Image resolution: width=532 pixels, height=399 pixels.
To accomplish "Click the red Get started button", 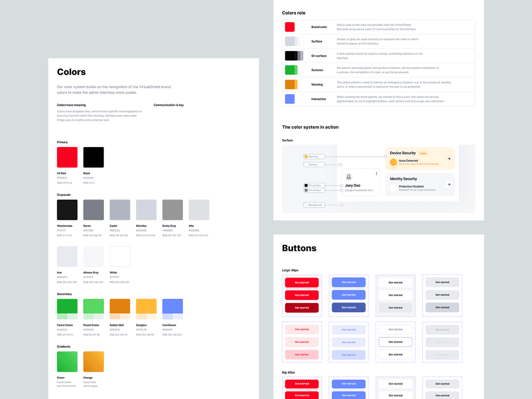I will (302, 282).
